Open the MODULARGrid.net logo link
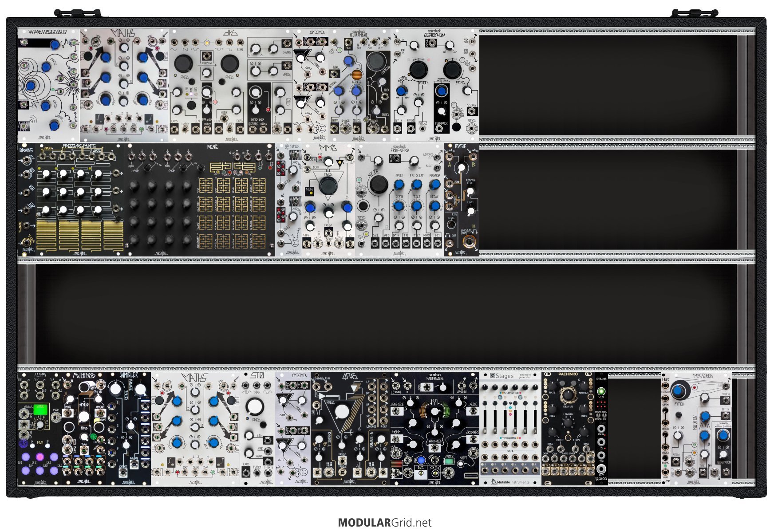The image size is (770, 532). pyautogui.click(x=384, y=522)
